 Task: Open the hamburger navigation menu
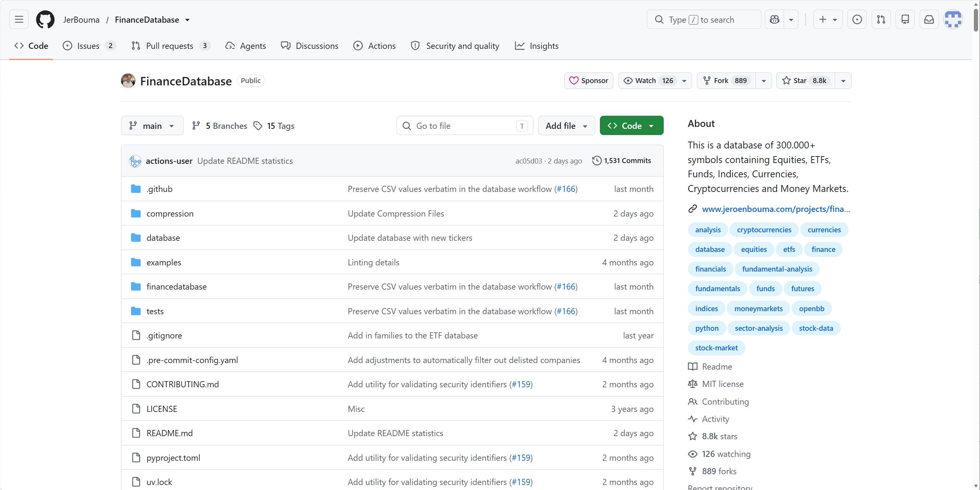click(x=19, y=19)
